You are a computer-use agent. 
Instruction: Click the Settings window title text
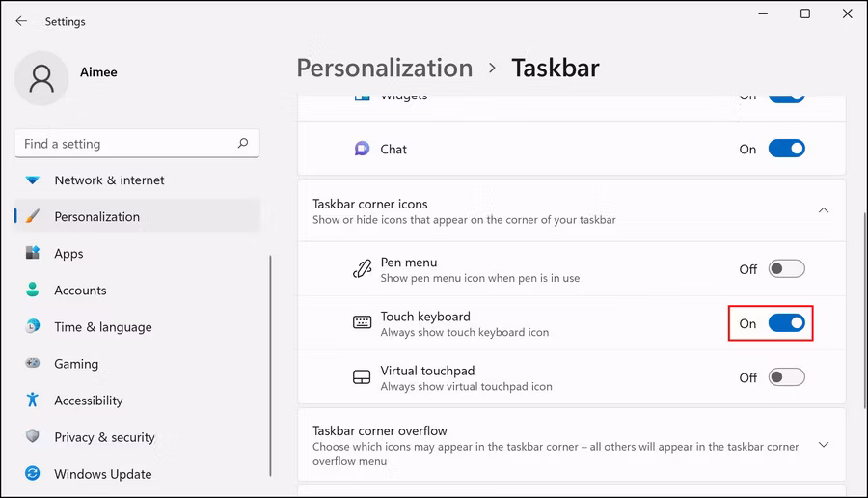click(65, 21)
